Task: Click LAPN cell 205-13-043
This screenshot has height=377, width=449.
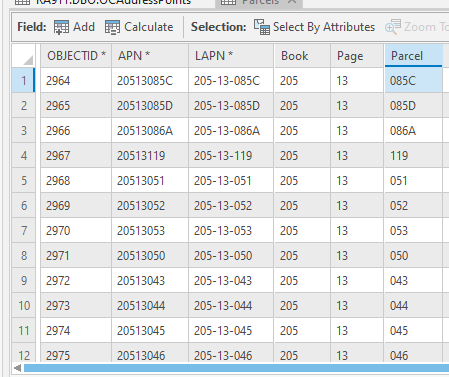Action: coord(231,280)
